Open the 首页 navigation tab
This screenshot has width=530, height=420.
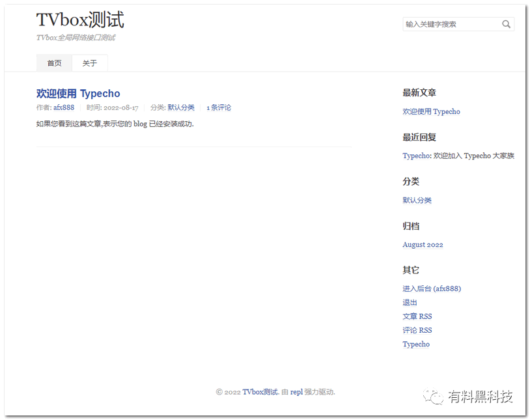(x=54, y=63)
